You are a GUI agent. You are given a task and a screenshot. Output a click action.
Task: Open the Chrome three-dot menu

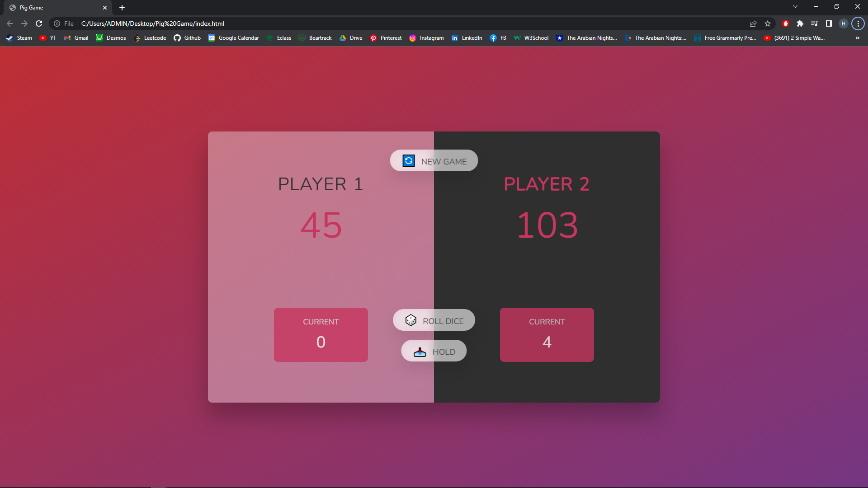point(857,23)
